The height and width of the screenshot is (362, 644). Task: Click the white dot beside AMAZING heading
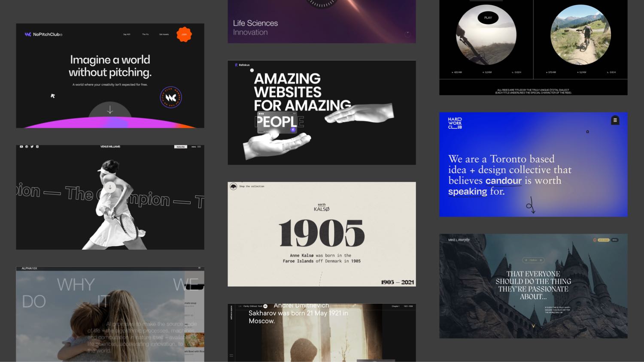tap(252, 70)
